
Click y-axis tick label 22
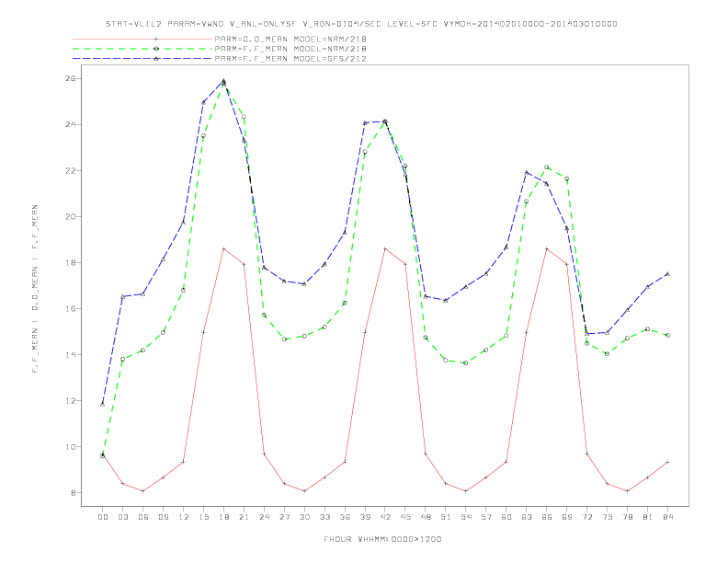[70, 170]
